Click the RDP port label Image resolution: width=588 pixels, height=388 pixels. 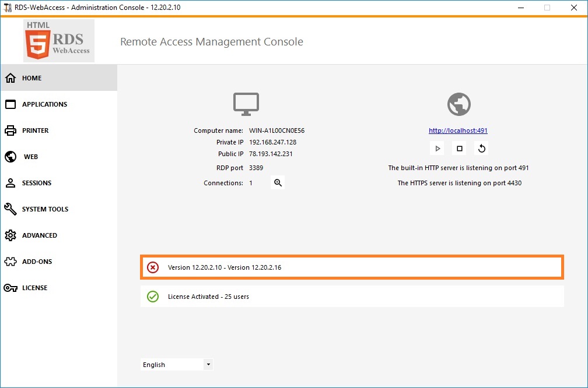(230, 168)
